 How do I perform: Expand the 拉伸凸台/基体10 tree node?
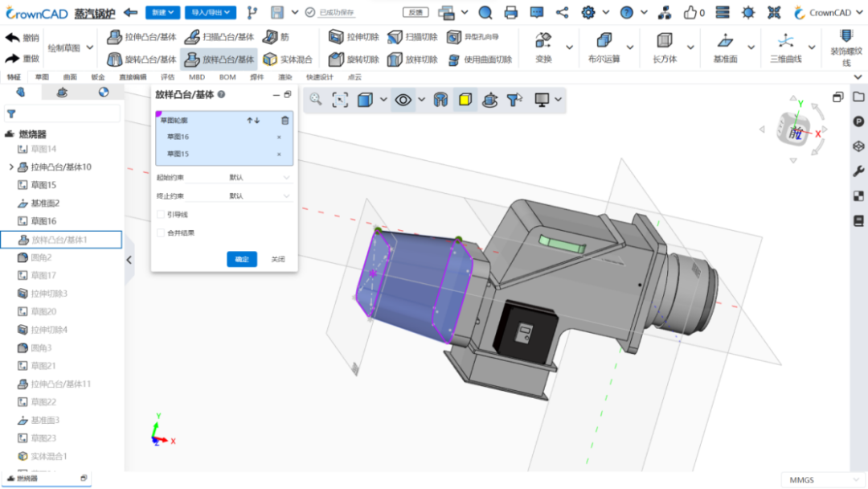tap(11, 166)
